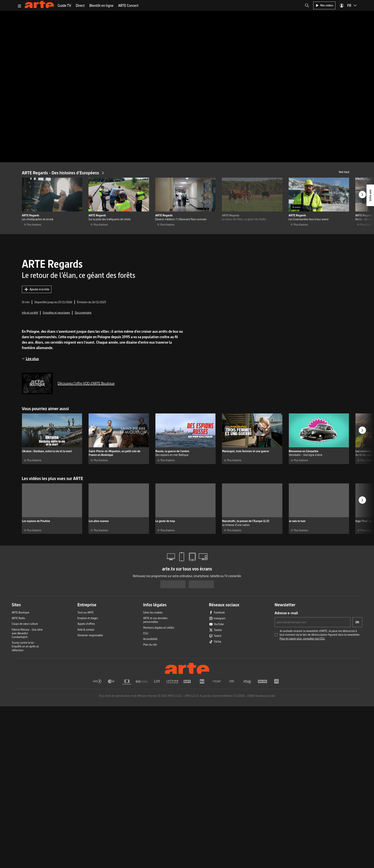Open the Instagram social link
374x868 pixels.
coord(219,618)
